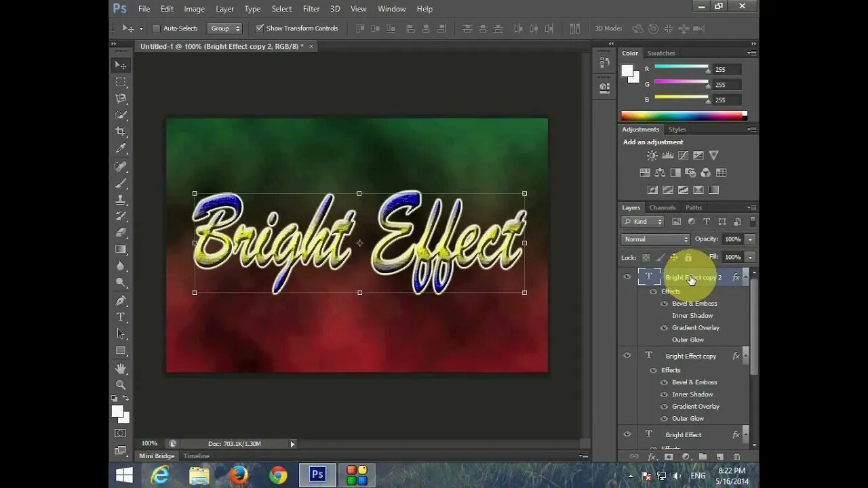
Task: Select the Gradient tool
Action: 121,249
